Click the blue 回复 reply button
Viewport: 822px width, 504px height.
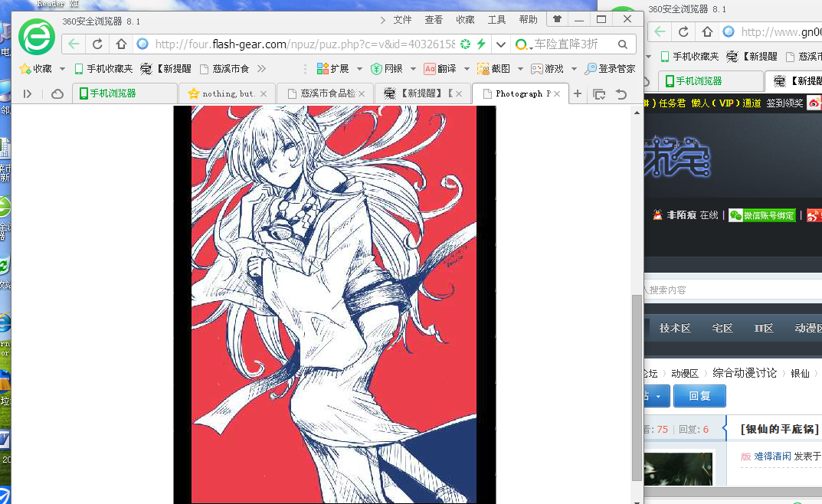pos(699,396)
